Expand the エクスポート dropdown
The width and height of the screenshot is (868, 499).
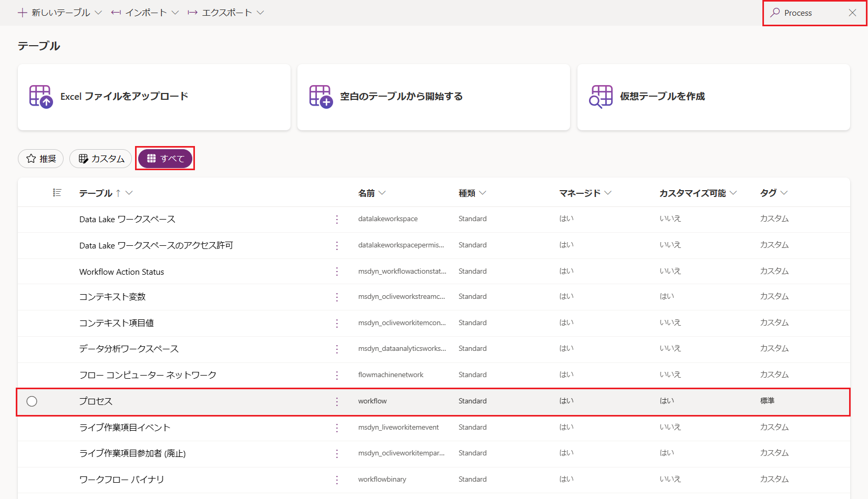(x=260, y=13)
